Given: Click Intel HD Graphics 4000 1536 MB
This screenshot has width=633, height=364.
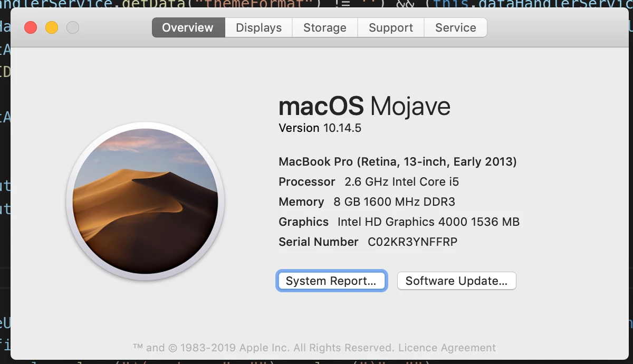Looking at the screenshot, I should pos(428,222).
